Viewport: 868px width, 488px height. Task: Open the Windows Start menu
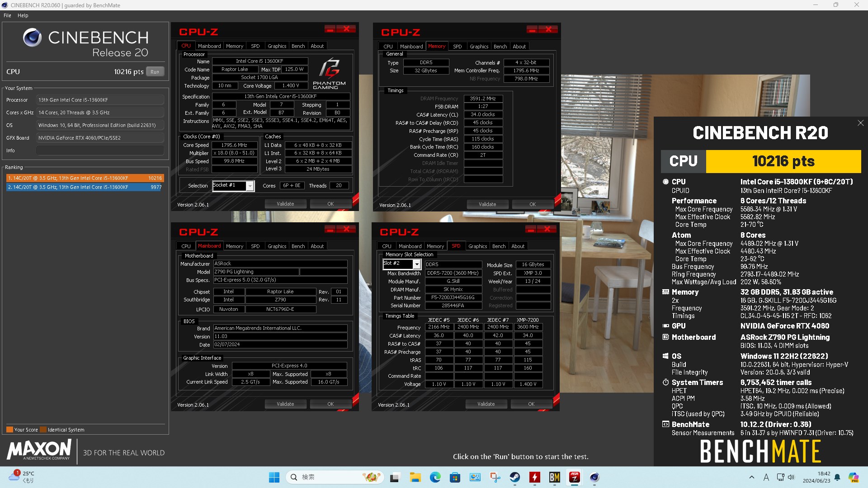click(x=274, y=477)
